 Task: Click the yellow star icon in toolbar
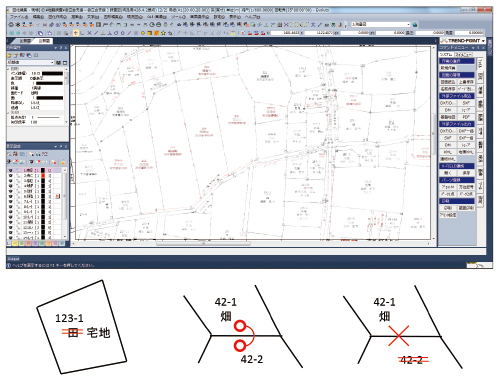click(163, 33)
